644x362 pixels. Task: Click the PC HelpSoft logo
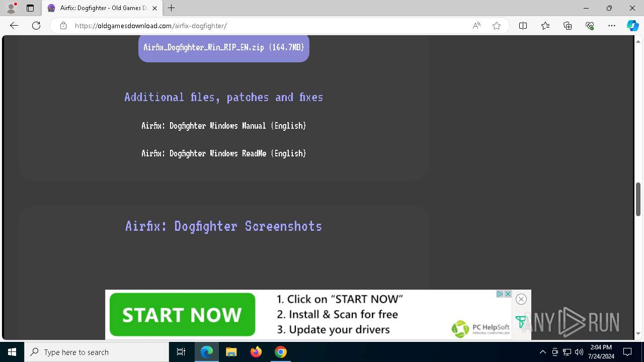click(x=480, y=329)
